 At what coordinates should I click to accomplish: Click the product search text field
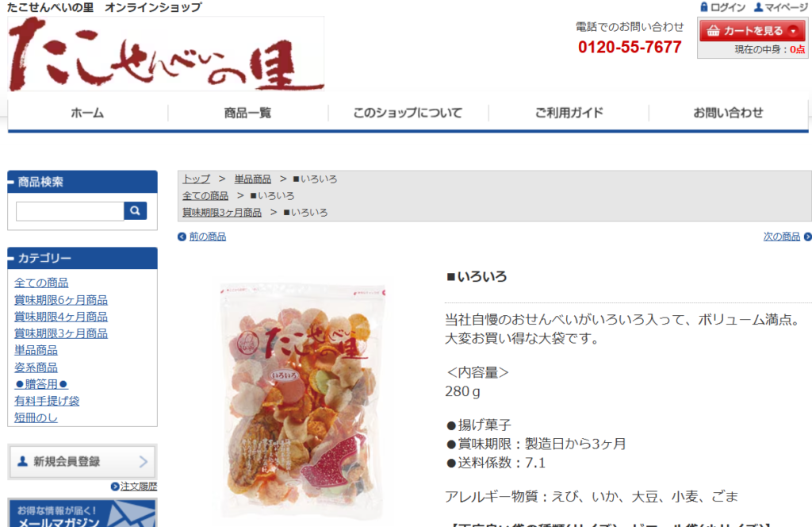point(70,211)
